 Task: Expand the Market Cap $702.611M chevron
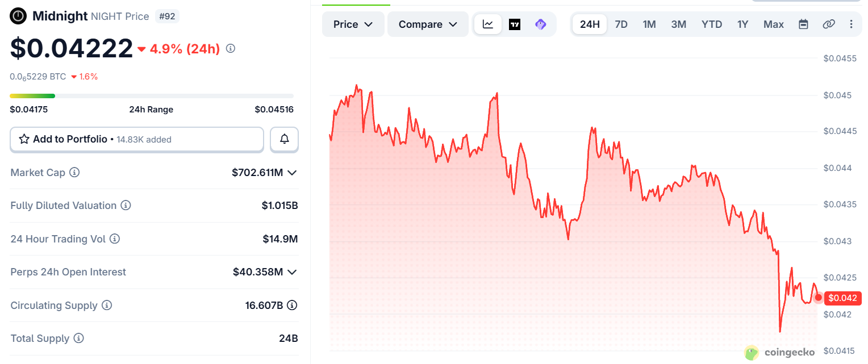[x=292, y=172]
